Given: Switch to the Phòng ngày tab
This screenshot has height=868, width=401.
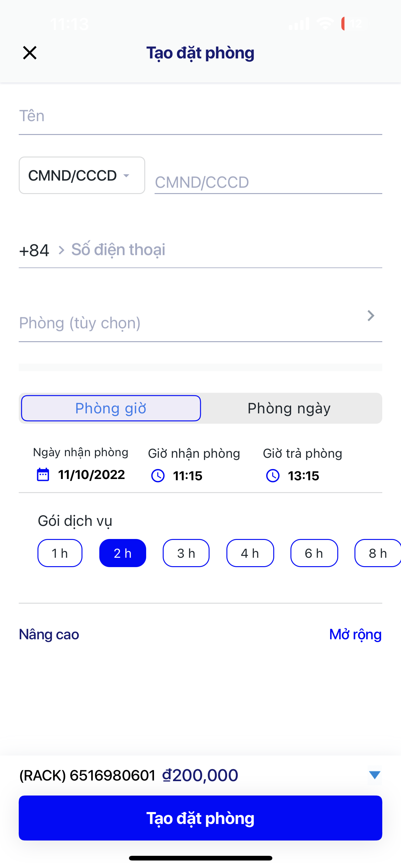Looking at the screenshot, I should coord(289,408).
